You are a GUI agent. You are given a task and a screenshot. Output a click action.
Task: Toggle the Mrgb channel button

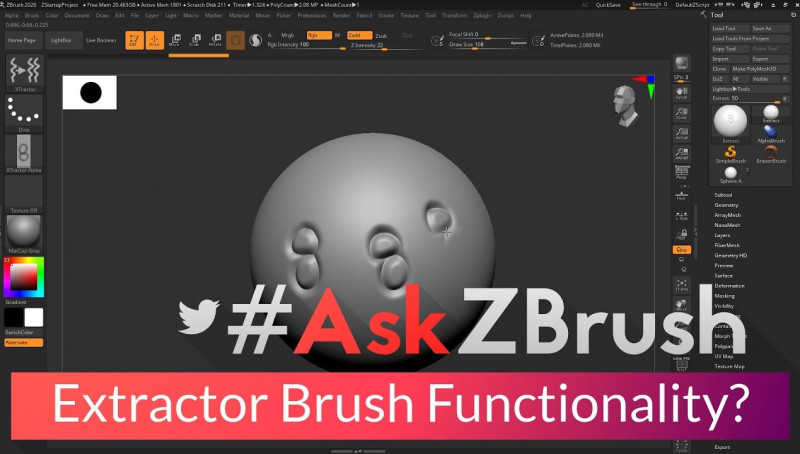[288, 35]
